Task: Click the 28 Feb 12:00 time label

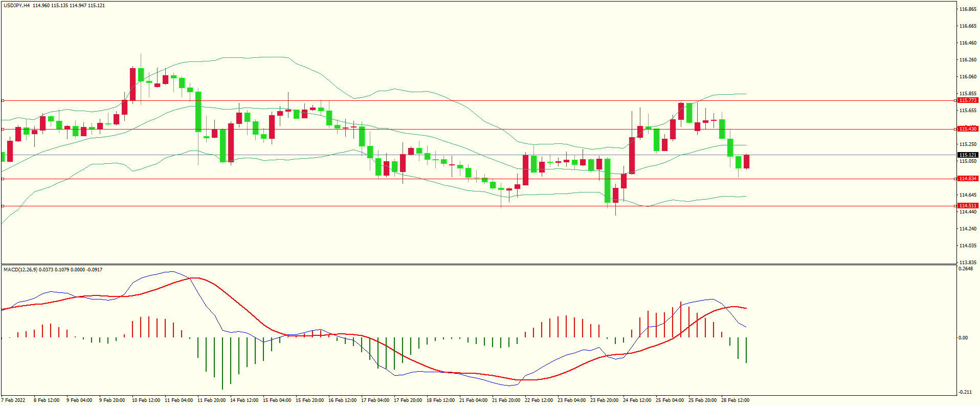Action: (x=735, y=400)
